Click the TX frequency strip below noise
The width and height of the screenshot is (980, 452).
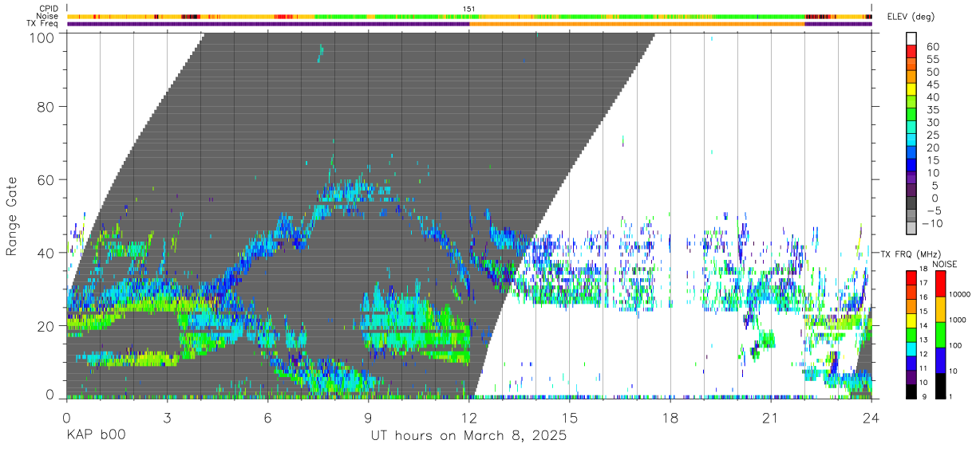coord(469,24)
